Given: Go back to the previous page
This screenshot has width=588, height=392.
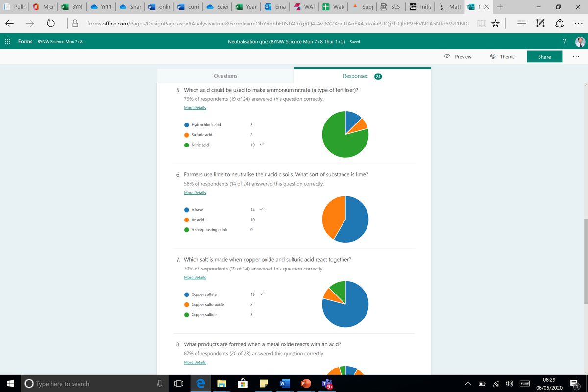Looking at the screenshot, I should pyautogui.click(x=10, y=23).
